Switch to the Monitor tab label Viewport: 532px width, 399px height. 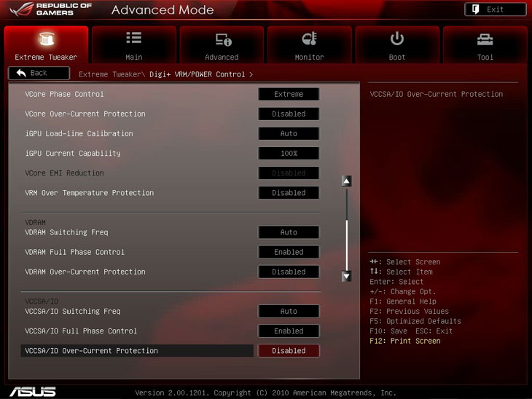309,57
